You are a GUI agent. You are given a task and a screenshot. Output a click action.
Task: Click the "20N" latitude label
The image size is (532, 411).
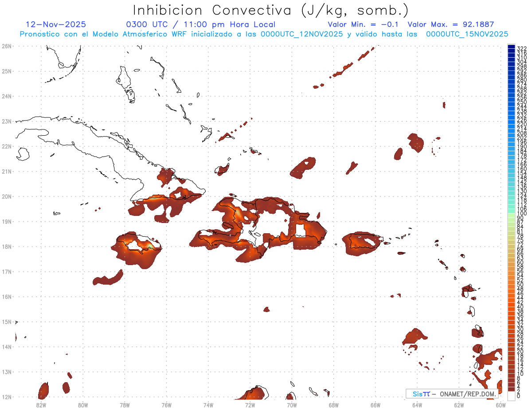[6, 196]
